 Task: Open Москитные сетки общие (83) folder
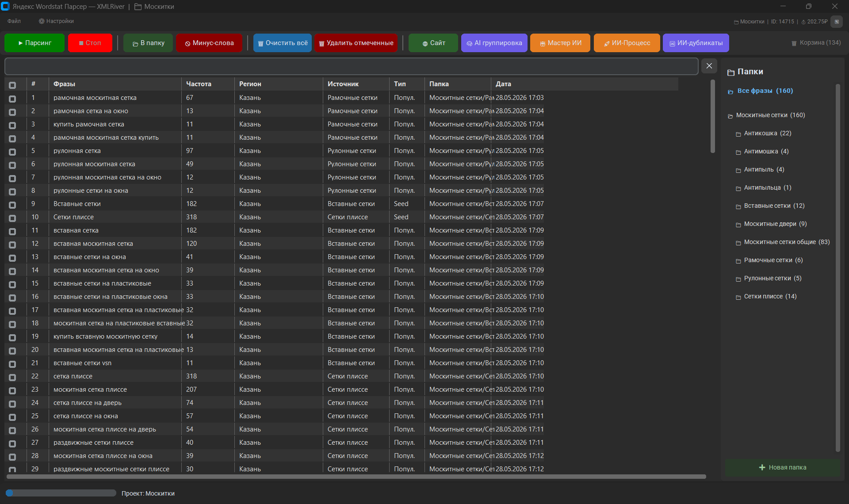787,242
